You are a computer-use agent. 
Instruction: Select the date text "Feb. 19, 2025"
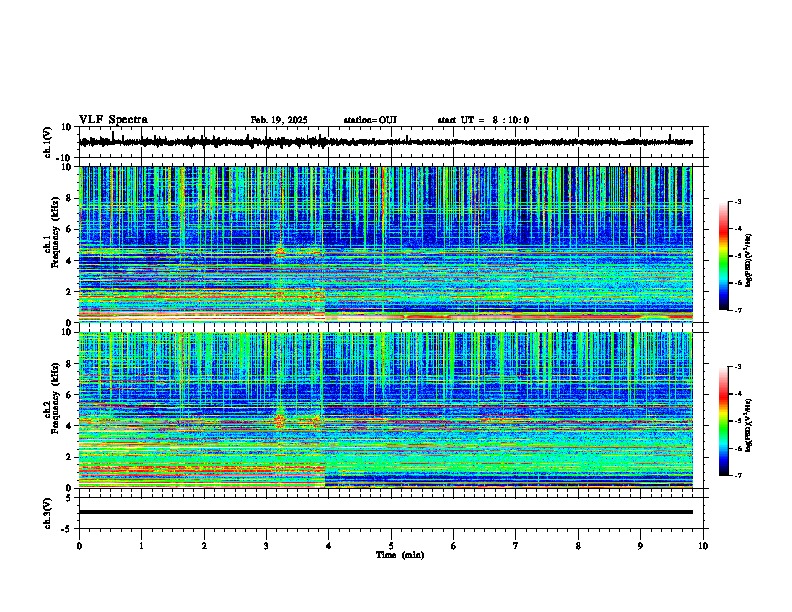point(279,120)
